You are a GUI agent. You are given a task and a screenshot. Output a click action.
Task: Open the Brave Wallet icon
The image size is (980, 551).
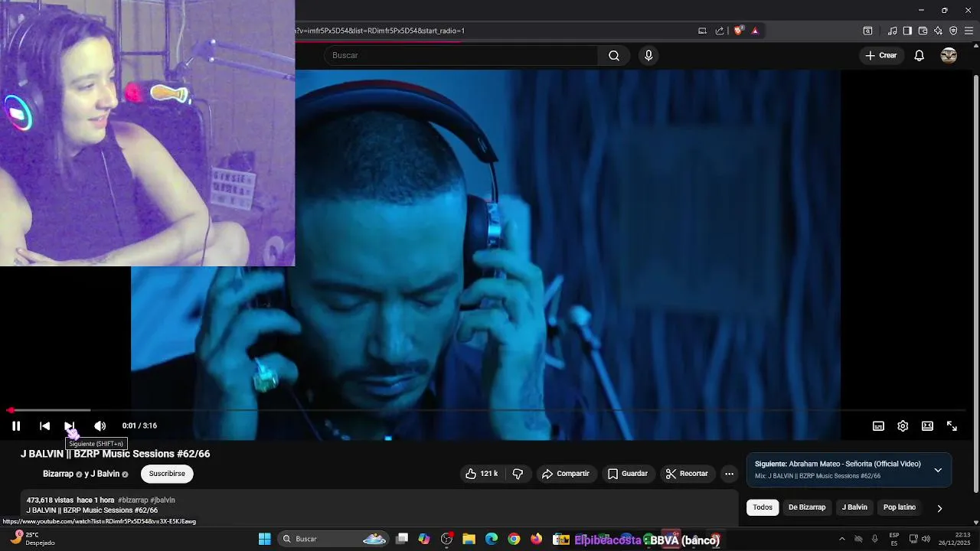(x=923, y=31)
